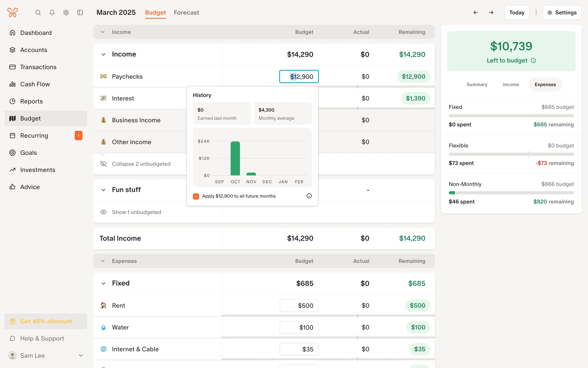Switch to the Forecast tab
This screenshot has width=588, height=368.
186,13
